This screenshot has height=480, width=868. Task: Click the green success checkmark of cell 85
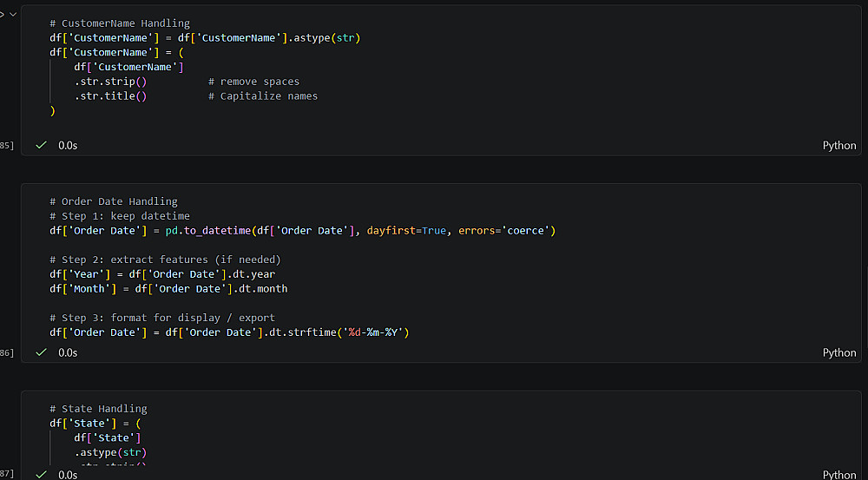pyautogui.click(x=41, y=145)
